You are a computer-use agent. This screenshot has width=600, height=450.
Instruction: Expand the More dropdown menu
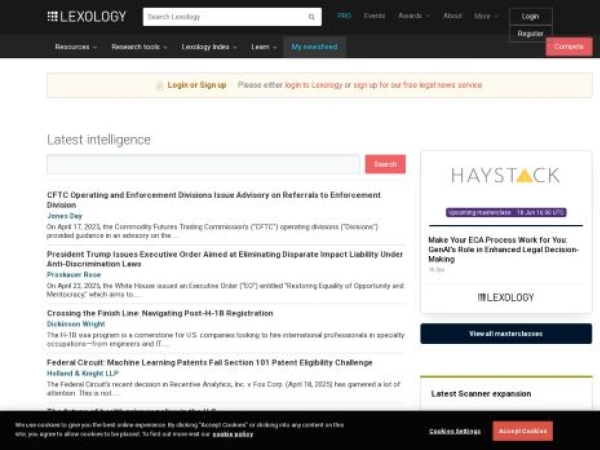tap(486, 16)
